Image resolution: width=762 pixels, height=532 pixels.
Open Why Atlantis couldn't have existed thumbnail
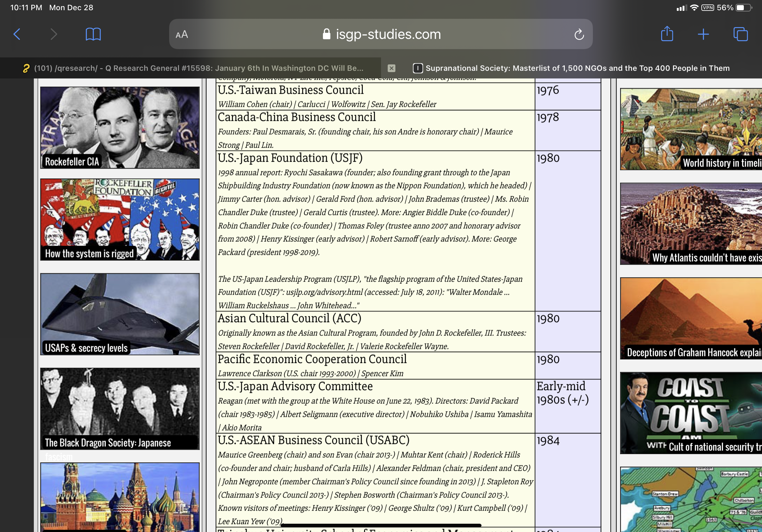click(x=691, y=224)
